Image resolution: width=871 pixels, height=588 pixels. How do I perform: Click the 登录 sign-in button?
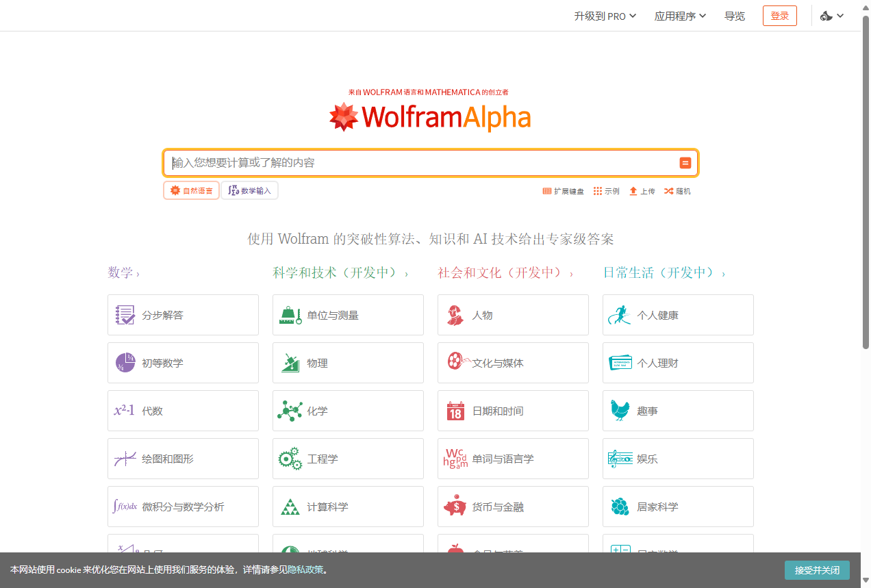pos(779,15)
